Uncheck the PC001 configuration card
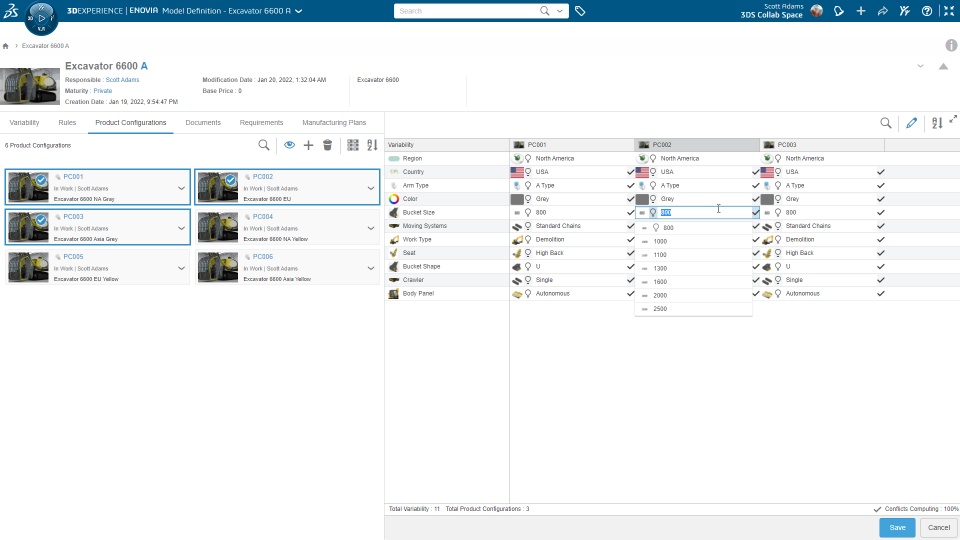 coord(41,181)
